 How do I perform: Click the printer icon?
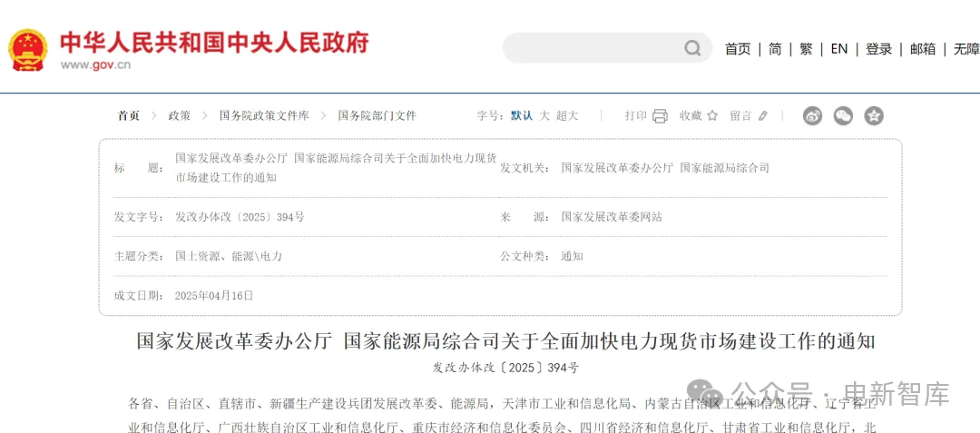[660, 115]
